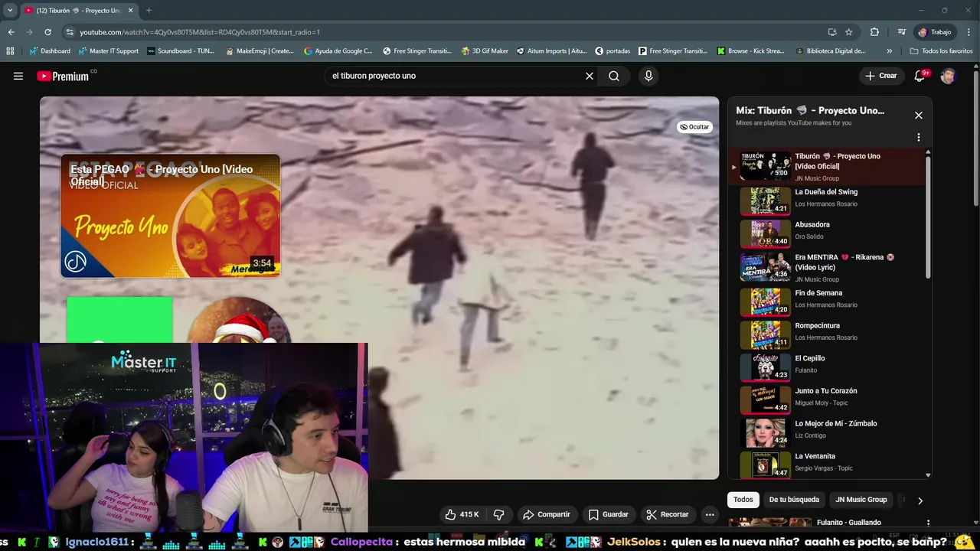
Task: Play Lo Mejor de Mí - Zúmbalo
Action: click(x=827, y=431)
